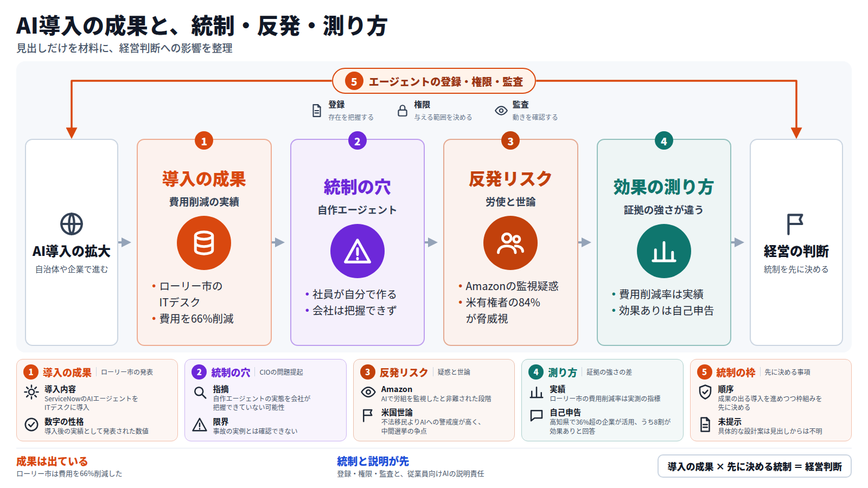Click the text 統制を先に決める

tap(796, 269)
